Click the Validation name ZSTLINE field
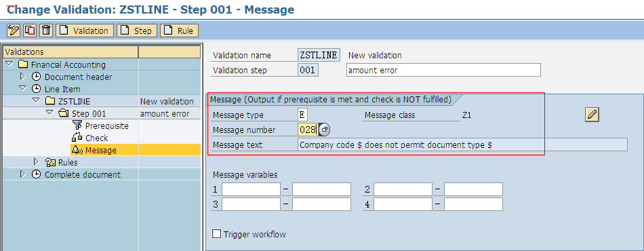This screenshot has width=644, height=251. tap(319, 55)
